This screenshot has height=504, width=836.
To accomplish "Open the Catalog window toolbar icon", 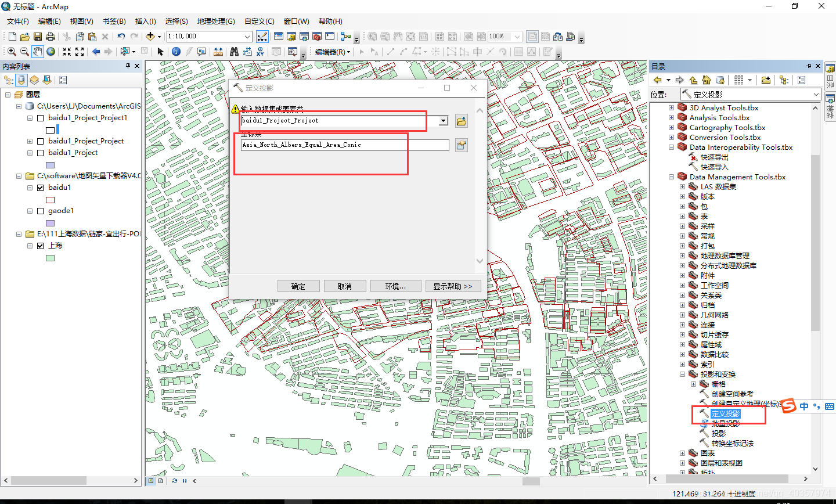I will pos(291,37).
